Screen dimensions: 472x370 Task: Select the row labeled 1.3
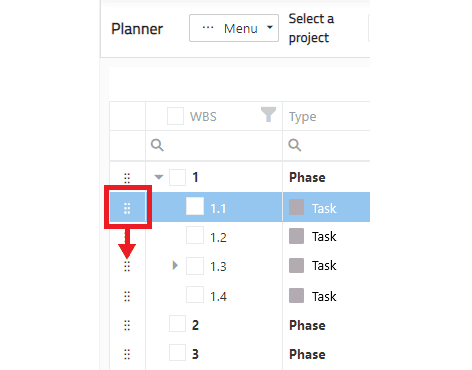pyautogui.click(x=240, y=266)
